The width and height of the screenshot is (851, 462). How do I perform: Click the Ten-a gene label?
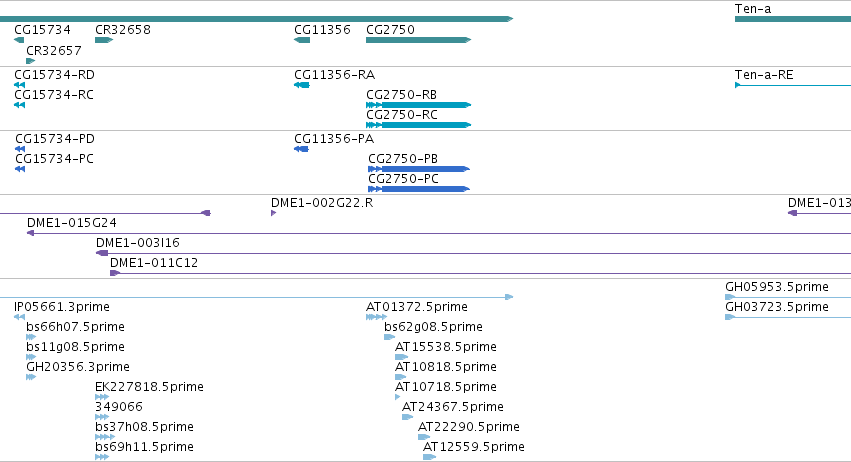click(x=753, y=9)
